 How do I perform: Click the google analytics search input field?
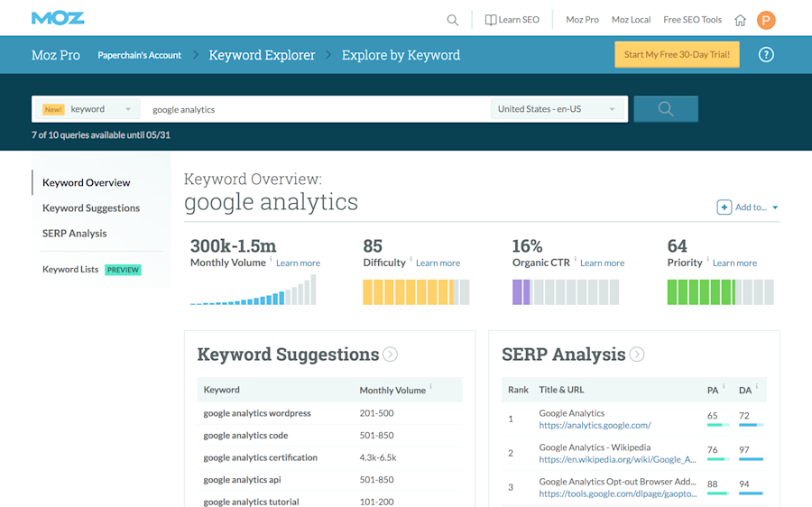click(316, 109)
